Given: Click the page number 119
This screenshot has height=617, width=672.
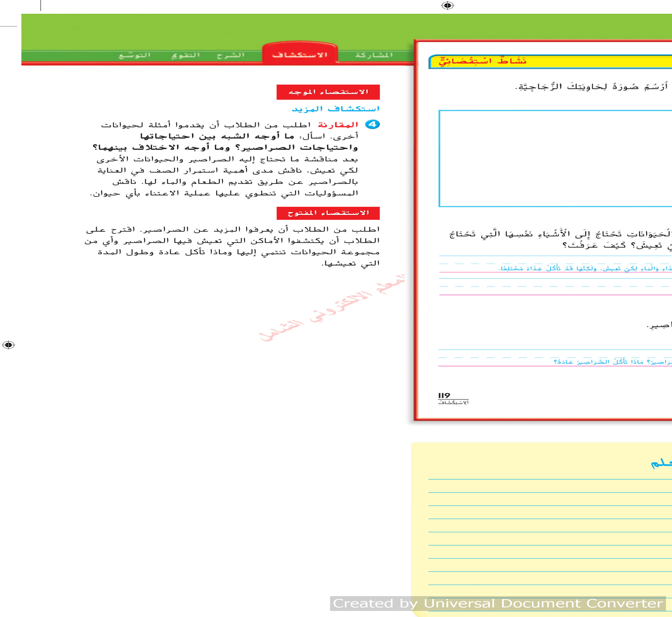Looking at the screenshot, I should point(444,395).
